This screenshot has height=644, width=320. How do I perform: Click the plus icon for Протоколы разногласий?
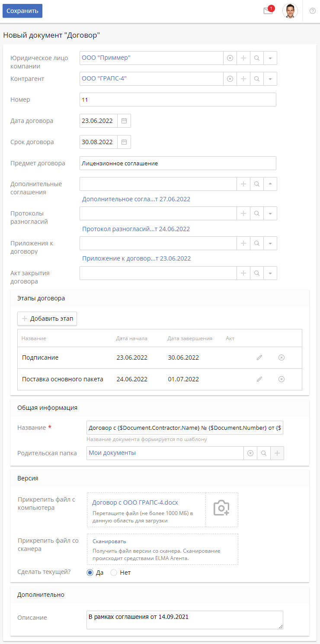[243, 213]
